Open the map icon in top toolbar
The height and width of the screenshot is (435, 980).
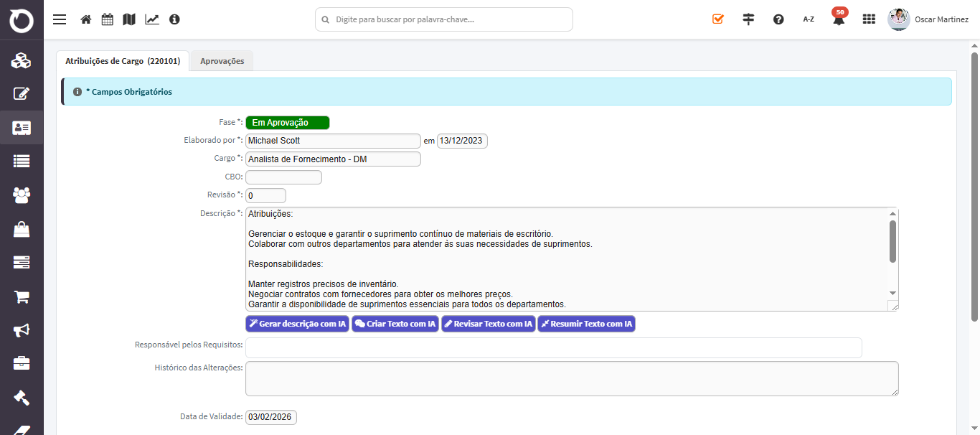tap(129, 19)
